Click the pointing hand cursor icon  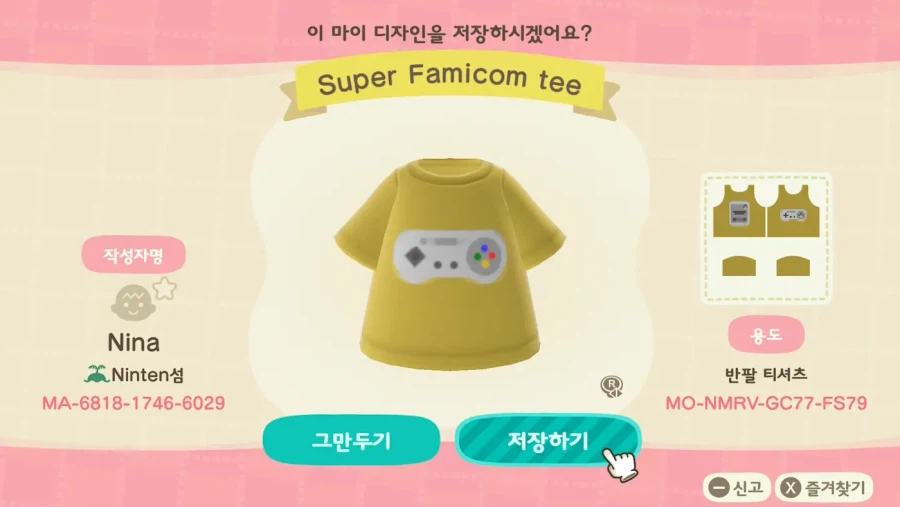click(620, 464)
